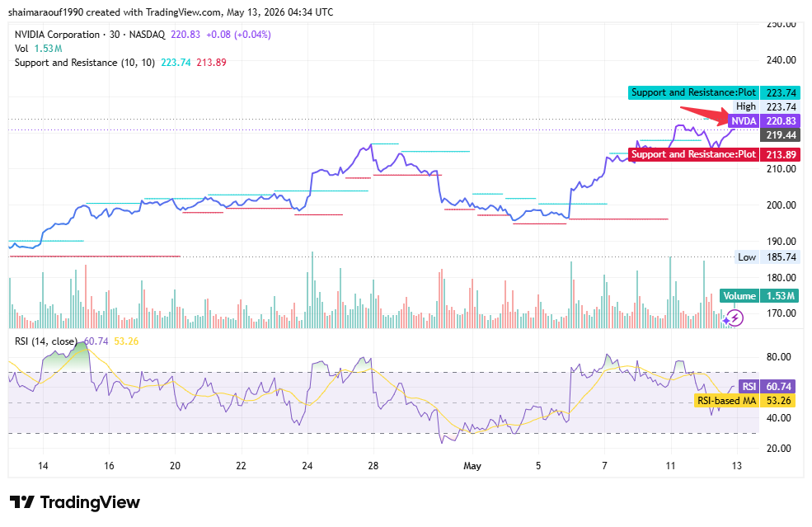Click the 170.00 price axis label

[781, 313]
